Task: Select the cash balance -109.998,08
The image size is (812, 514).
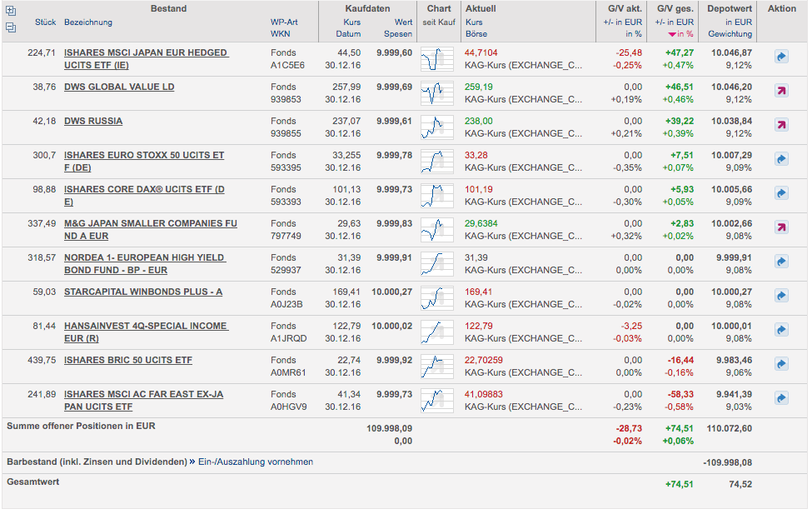Action: coord(728,462)
